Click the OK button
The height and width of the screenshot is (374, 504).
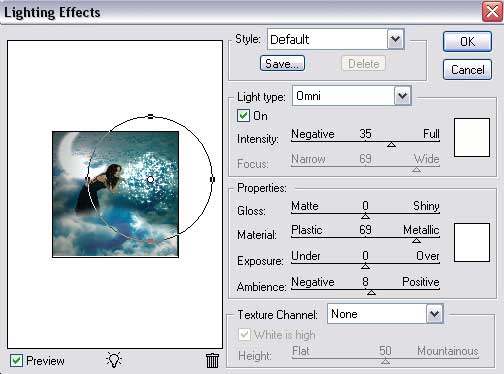coord(467,42)
